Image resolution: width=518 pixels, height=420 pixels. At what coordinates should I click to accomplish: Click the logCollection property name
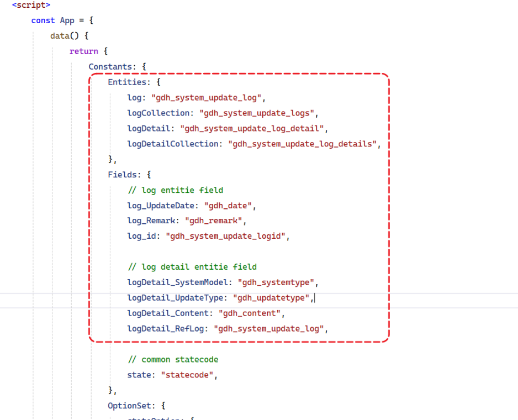click(x=158, y=113)
